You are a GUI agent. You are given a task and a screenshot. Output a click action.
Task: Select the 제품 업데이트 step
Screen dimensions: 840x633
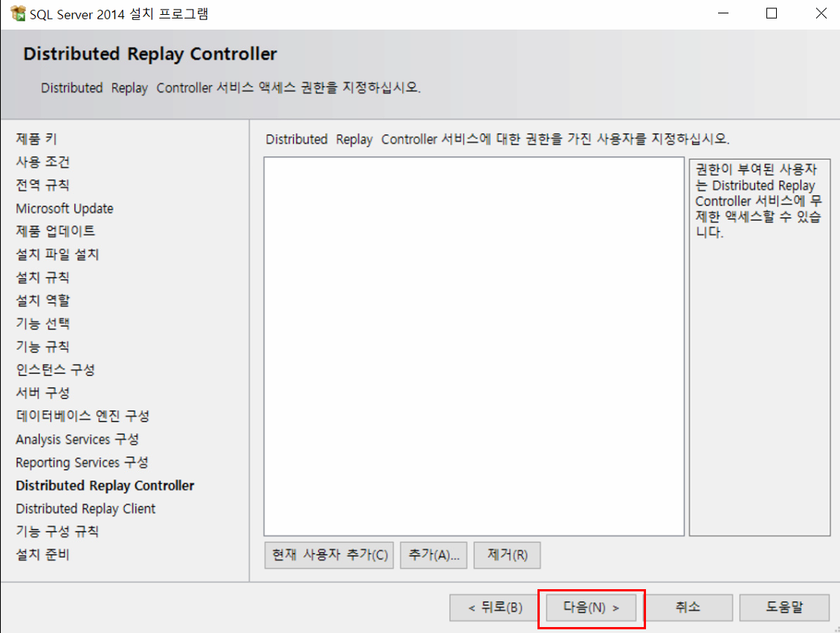tap(55, 231)
